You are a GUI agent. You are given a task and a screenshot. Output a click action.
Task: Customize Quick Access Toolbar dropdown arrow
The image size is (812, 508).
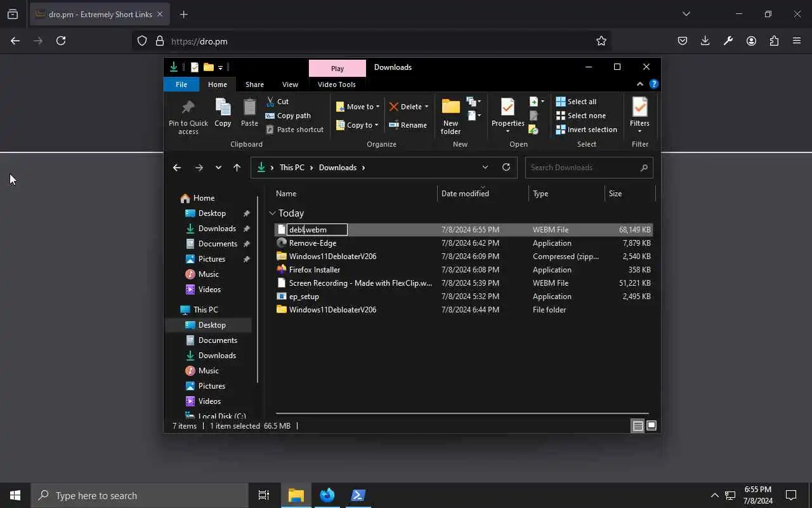(220, 67)
